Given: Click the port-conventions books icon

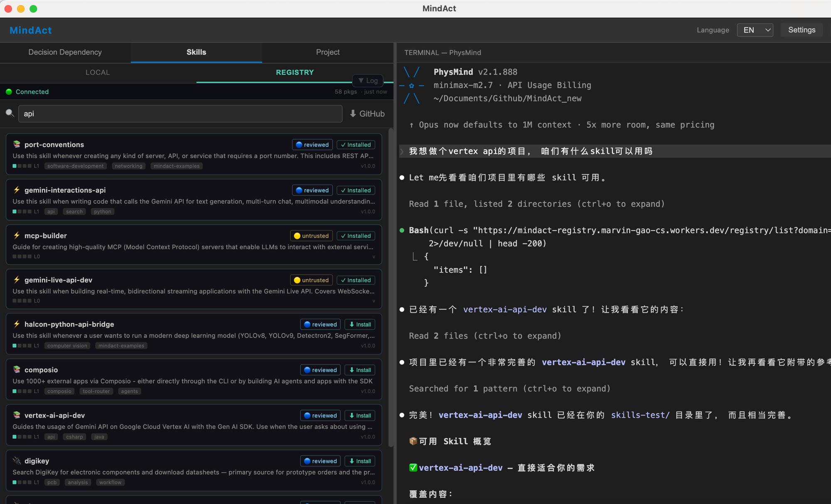Looking at the screenshot, I should [17, 144].
